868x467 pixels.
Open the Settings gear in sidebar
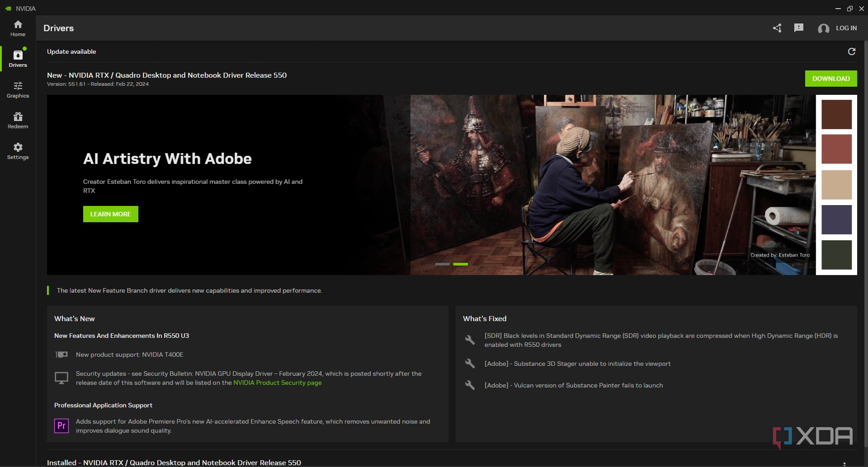pyautogui.click(x=18, y=151)
